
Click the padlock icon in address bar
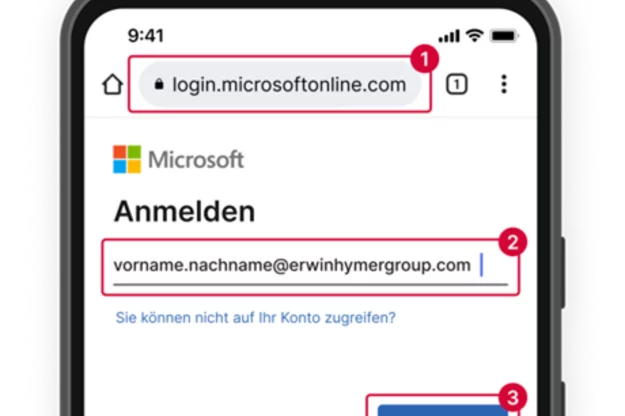[159, 84]
